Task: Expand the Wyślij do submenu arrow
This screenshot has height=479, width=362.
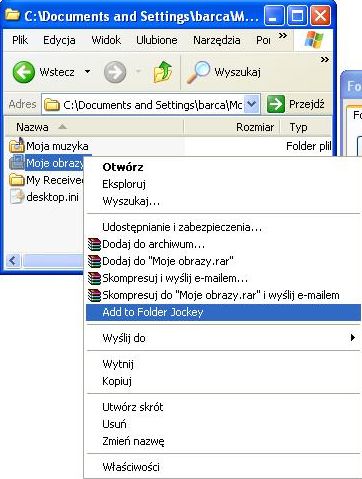Action: click(353, 338)
